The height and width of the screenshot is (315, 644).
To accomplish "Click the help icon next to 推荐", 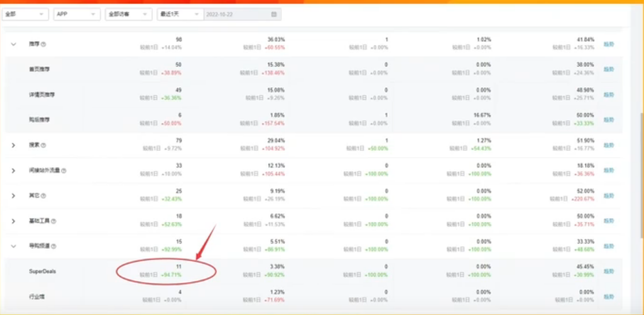I will (43, 45).
